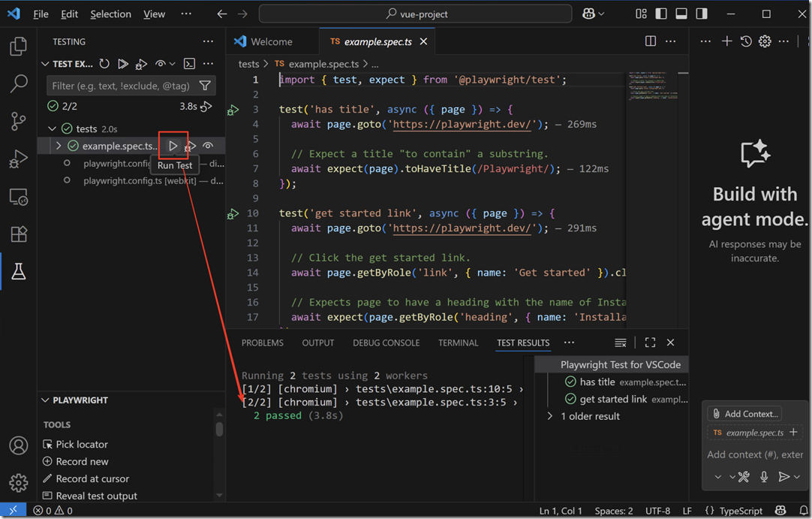Toggle the bottom panel layout button
The height and width of the screenshot is (519, 812).
tap(681, 14)
